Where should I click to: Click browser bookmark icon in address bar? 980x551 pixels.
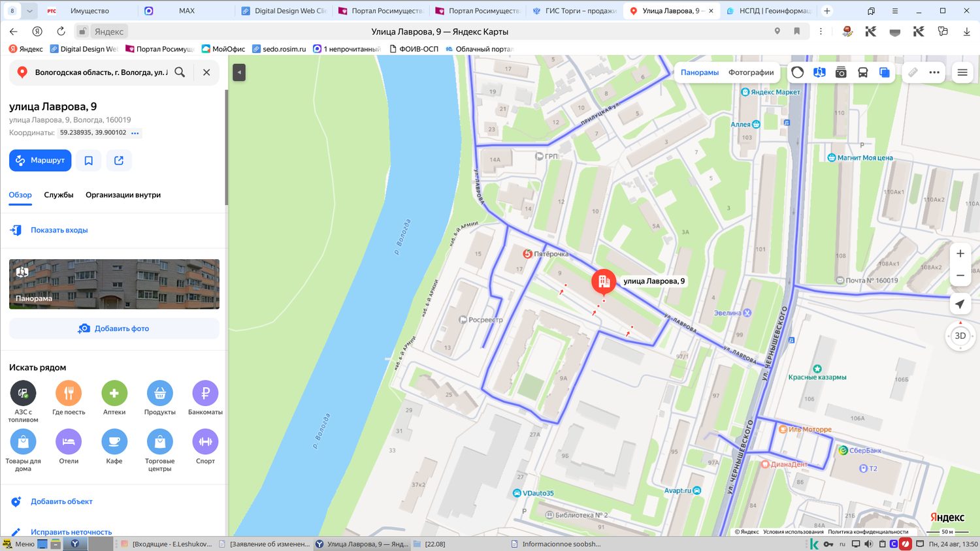(797, 31)
